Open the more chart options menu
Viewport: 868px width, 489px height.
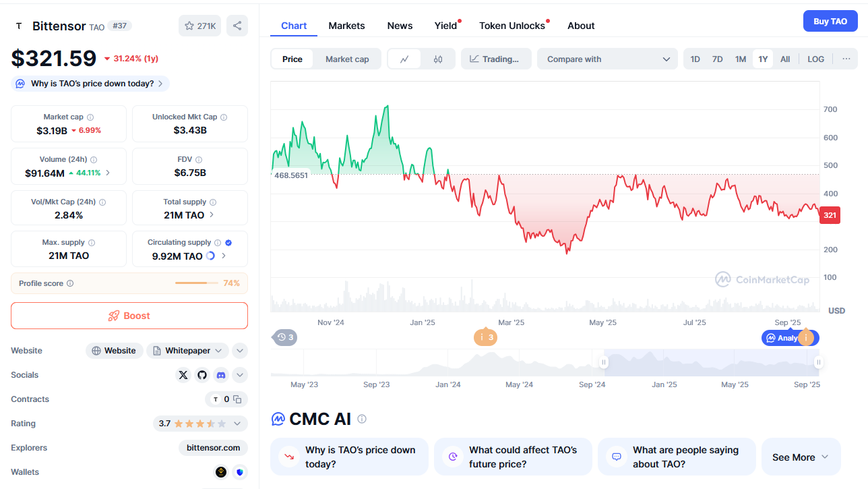point(846,59)
